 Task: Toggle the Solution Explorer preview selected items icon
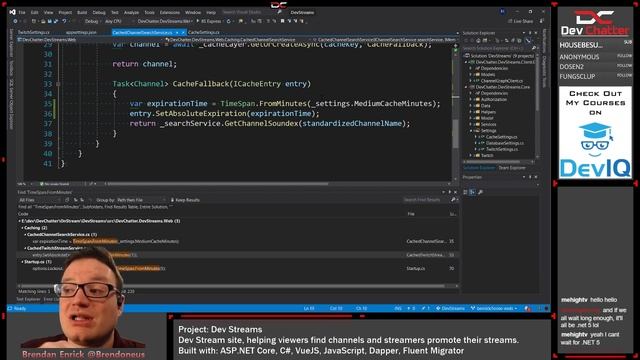tap(528, 40)
